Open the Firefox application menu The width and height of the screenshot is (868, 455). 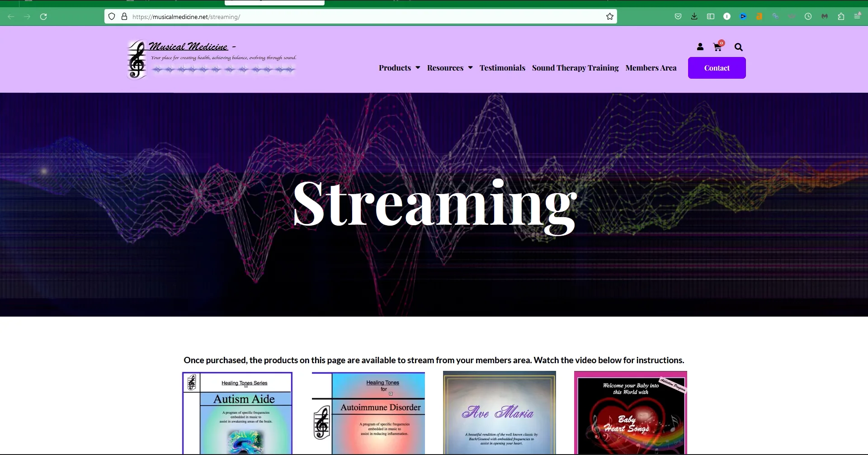coord(858,16)
